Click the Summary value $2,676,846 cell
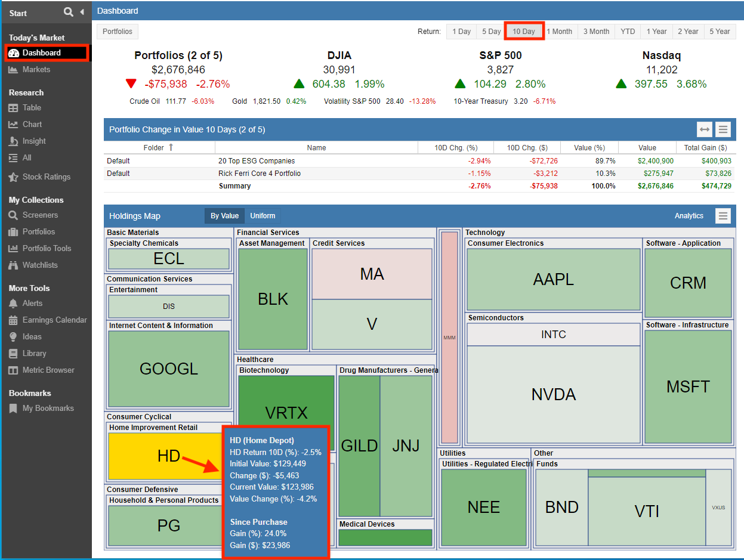The width and height of the screenshot is (744, 560). click(x=655, y=186)
